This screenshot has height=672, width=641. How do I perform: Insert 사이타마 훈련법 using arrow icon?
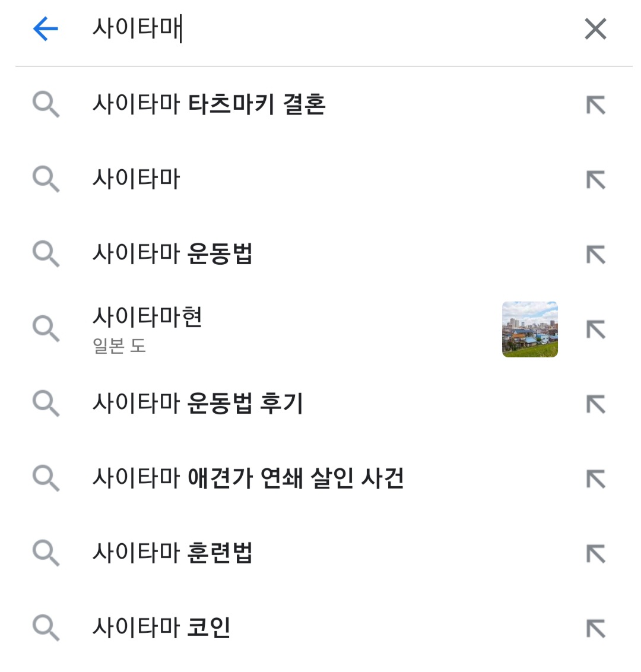tap(595, 554)
